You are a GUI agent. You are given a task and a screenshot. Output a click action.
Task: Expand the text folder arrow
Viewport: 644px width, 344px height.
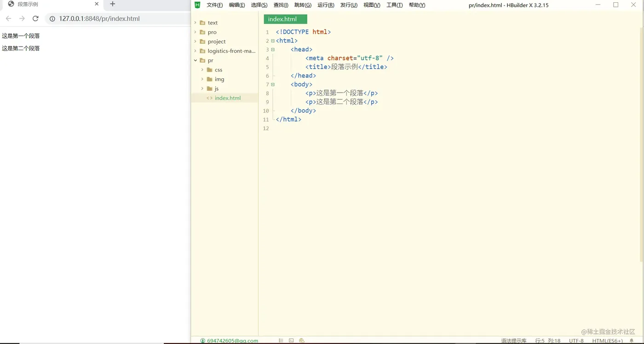point(195,23)
